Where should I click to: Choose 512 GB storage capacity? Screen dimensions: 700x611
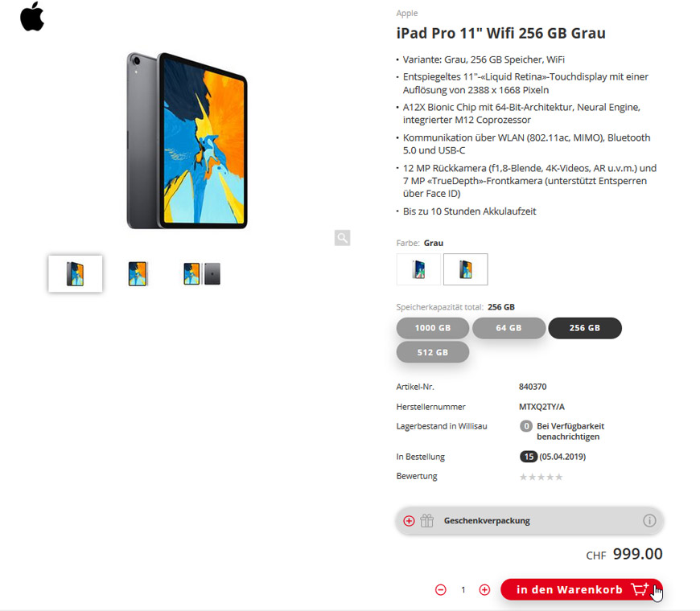(x=433, y=352)
